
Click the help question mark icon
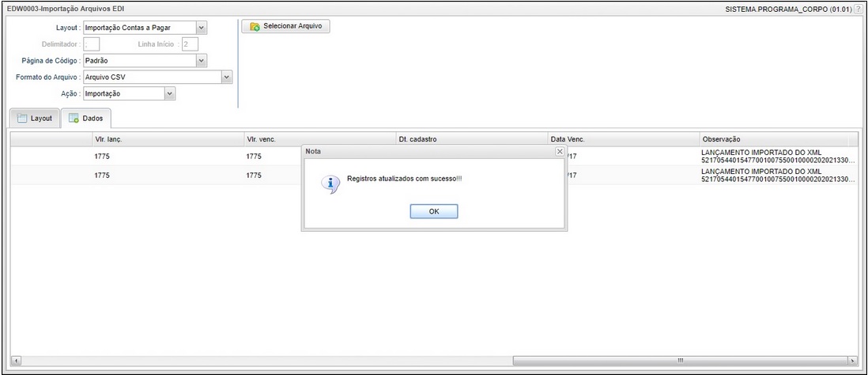coord(859,8)
